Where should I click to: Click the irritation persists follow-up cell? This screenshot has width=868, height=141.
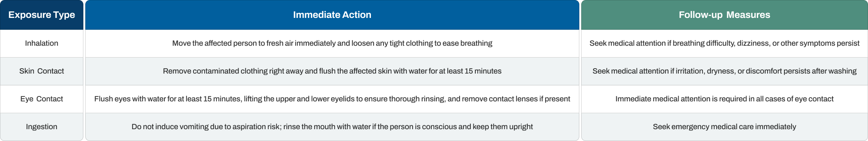coord(724,71)
